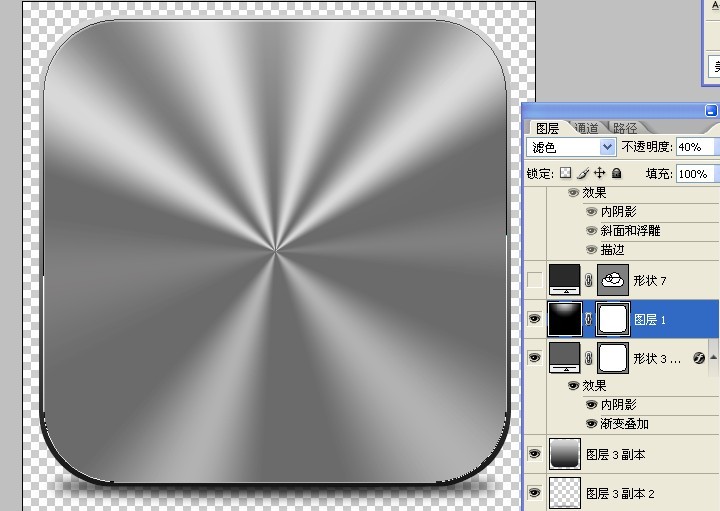Click the lock transparent pixels icon

click(x=566, y=173)
